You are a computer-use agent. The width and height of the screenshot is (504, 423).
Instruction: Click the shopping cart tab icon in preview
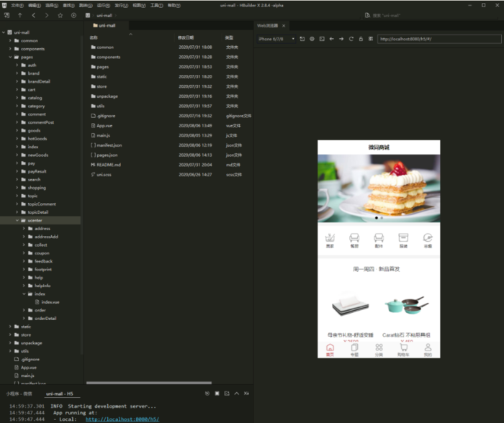pos(403,349)
